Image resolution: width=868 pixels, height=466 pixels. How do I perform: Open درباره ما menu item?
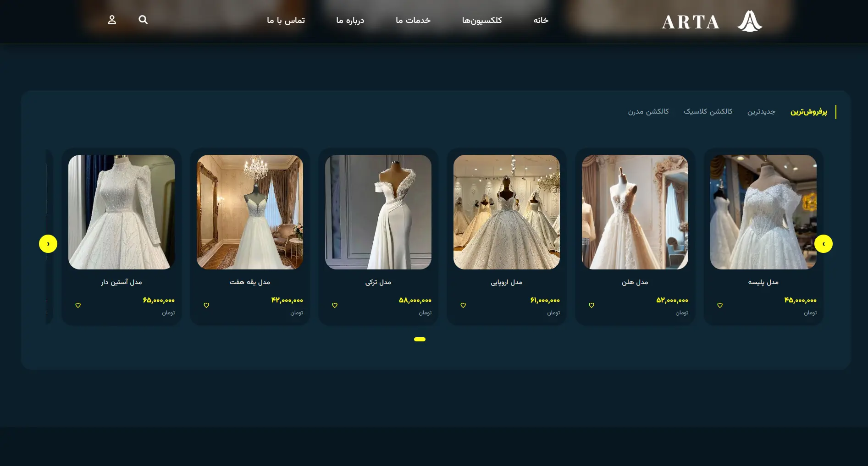point(350,20)
